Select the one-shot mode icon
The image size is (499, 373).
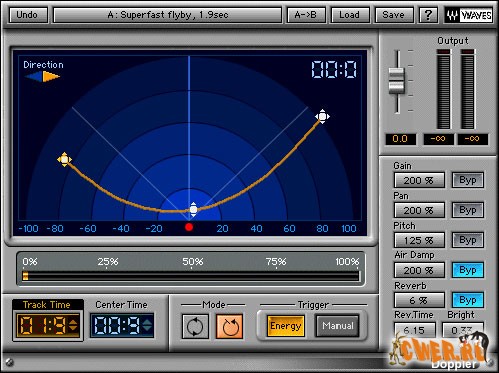[229, 326]
